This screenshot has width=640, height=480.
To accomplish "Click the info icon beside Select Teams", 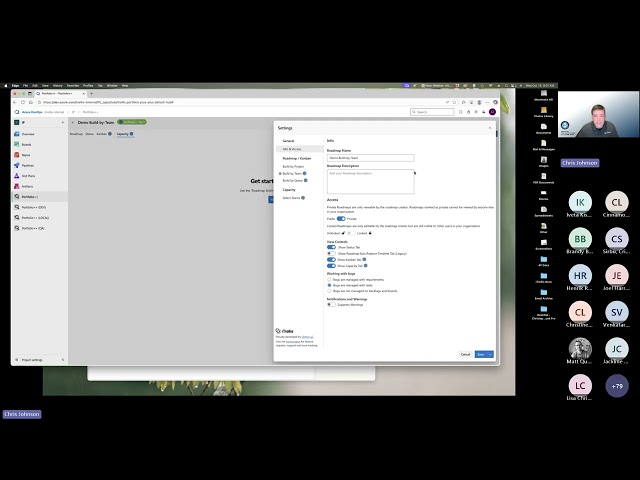I will 303,198.
